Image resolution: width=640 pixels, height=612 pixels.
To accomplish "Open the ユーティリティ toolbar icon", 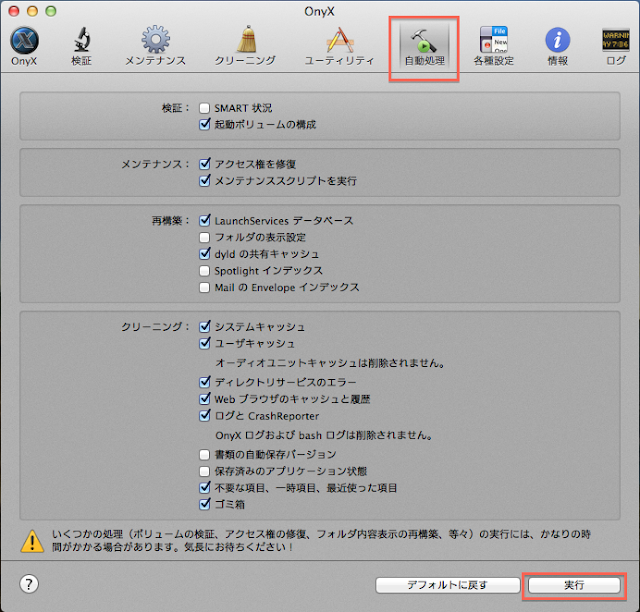I will [x=339, y=46].
